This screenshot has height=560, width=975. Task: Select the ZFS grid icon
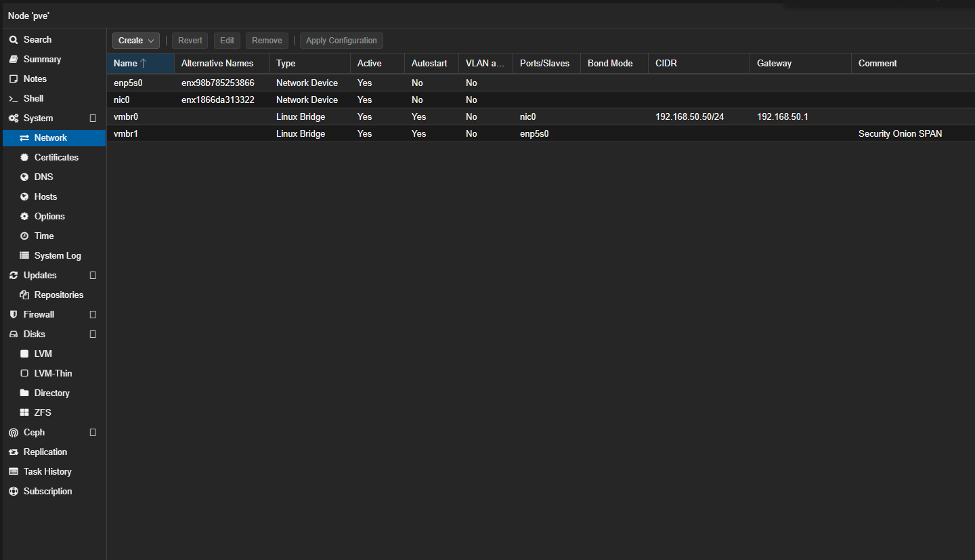coord(24,413)
